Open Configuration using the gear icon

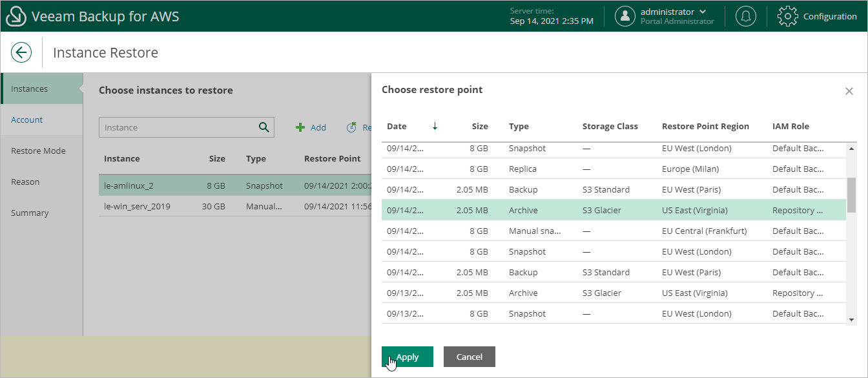click(787, 16)
